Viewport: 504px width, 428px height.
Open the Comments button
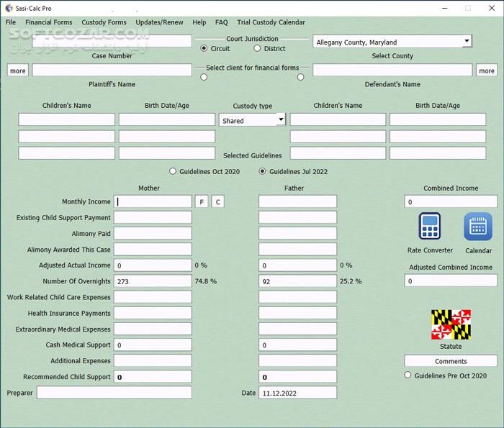tap(451, 361)
